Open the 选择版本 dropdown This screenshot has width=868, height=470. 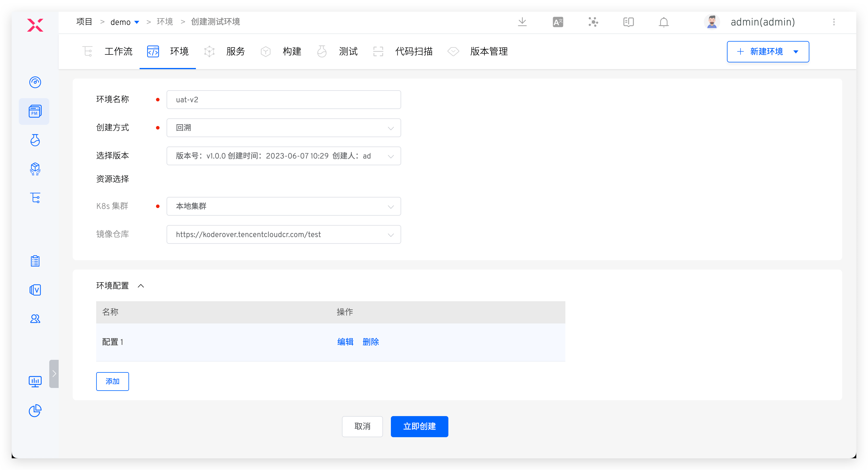tap(283, 156)
